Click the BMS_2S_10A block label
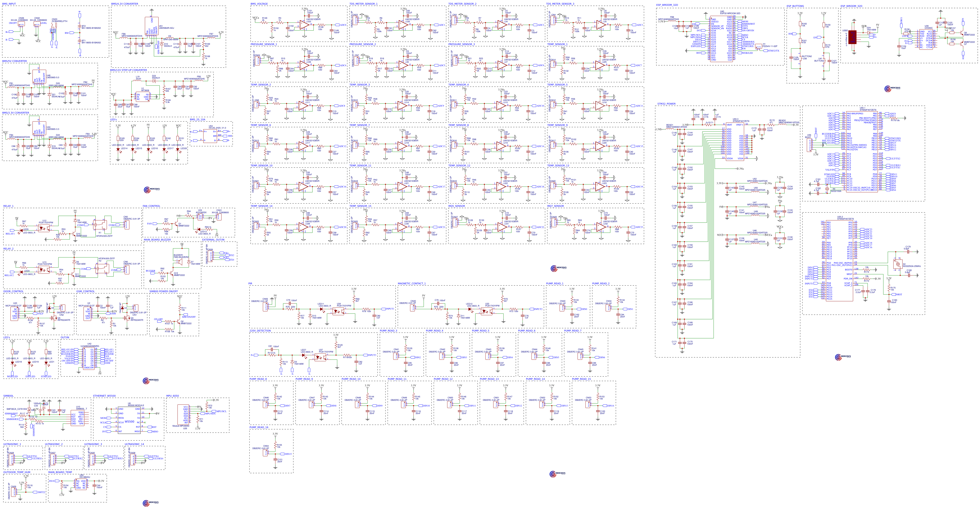The height and width of the screenshot is (509, 980). click(x=197, y=119)
